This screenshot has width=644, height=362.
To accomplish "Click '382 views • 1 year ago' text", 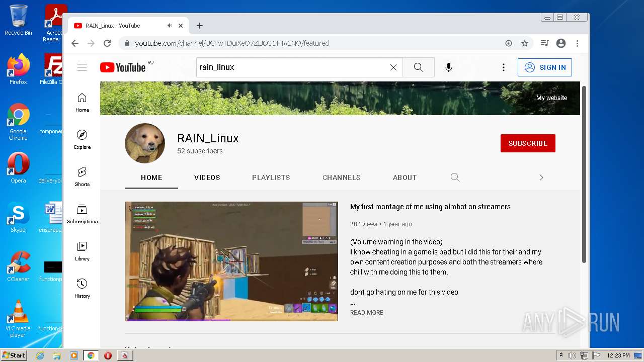I will tap(381, 224).
